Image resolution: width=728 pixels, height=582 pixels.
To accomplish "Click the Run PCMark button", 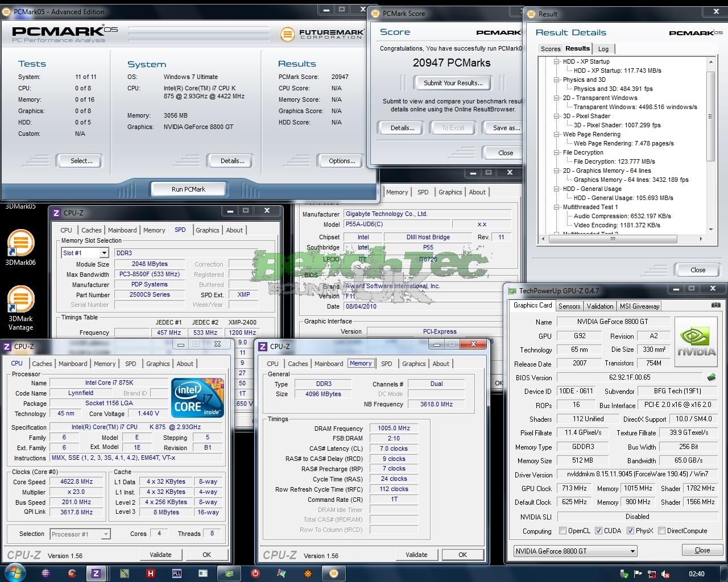I will click(x=188, y=189).
